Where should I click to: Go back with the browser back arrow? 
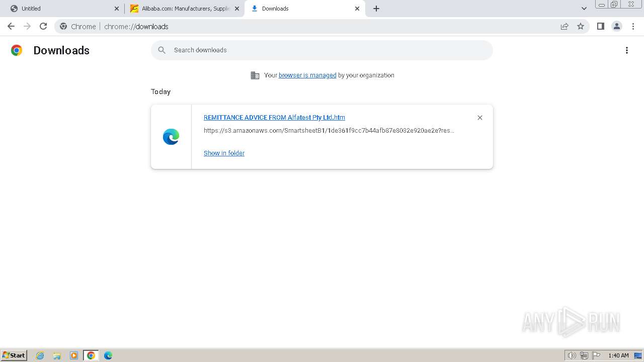[x=11, y=26]
